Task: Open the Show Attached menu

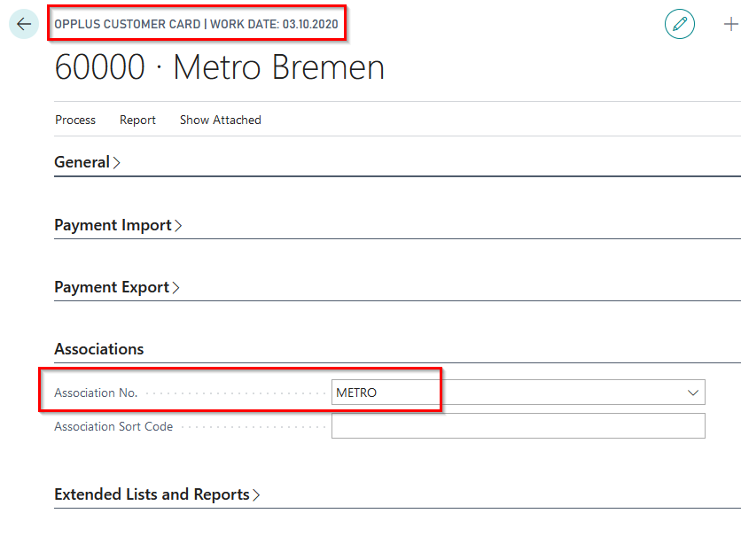Action: (220, 120)
